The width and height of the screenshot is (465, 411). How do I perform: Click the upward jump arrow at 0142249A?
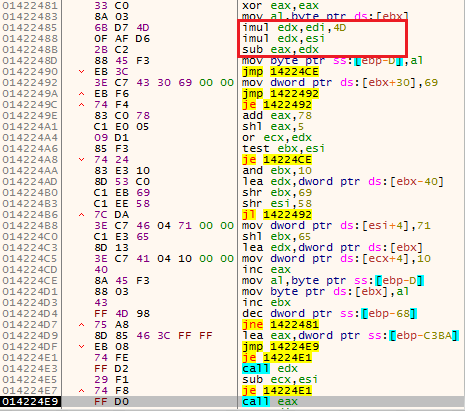[81, 94]
